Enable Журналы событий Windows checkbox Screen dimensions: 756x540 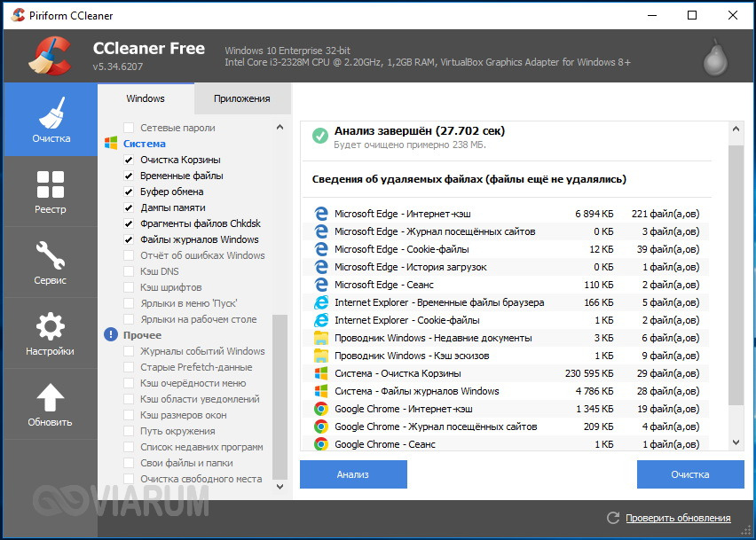(x=129, y=351)
